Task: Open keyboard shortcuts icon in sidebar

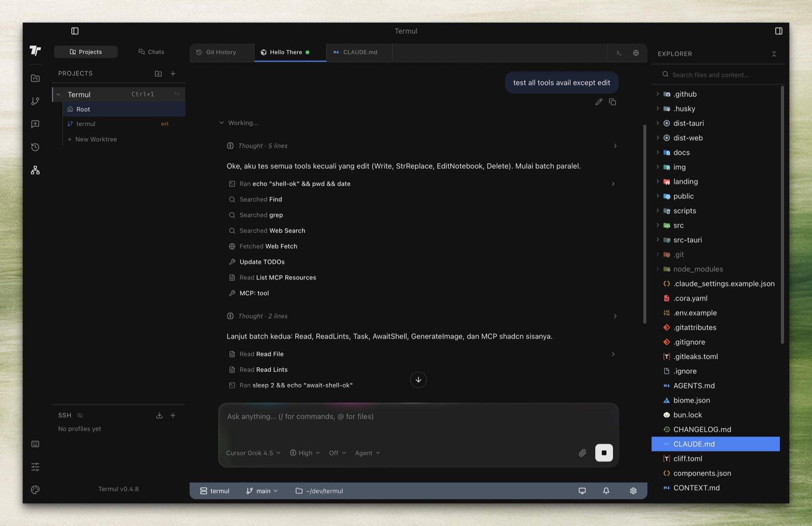Action: 35,444
